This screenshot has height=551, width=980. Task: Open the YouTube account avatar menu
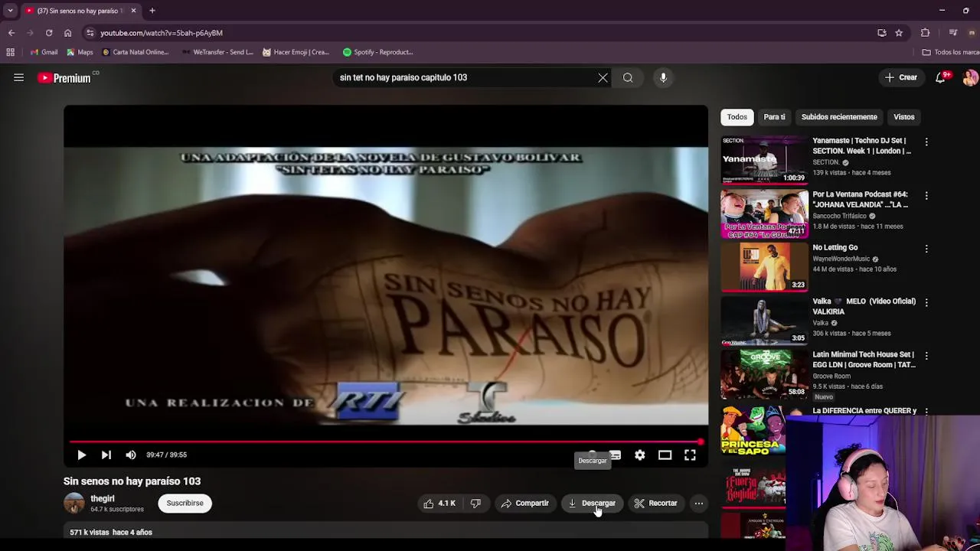[970, 77]
